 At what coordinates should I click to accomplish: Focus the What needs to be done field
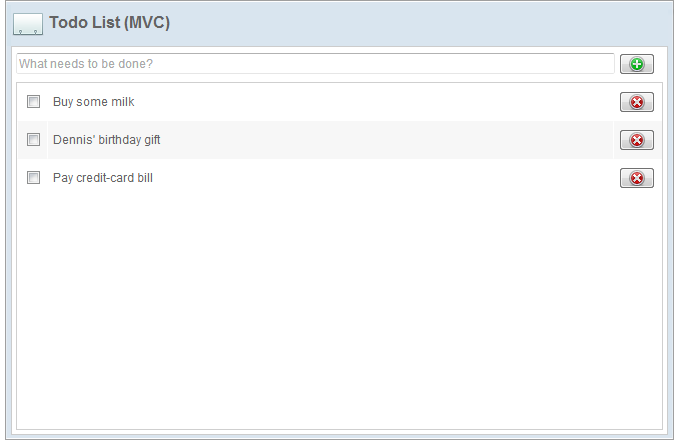315,64
